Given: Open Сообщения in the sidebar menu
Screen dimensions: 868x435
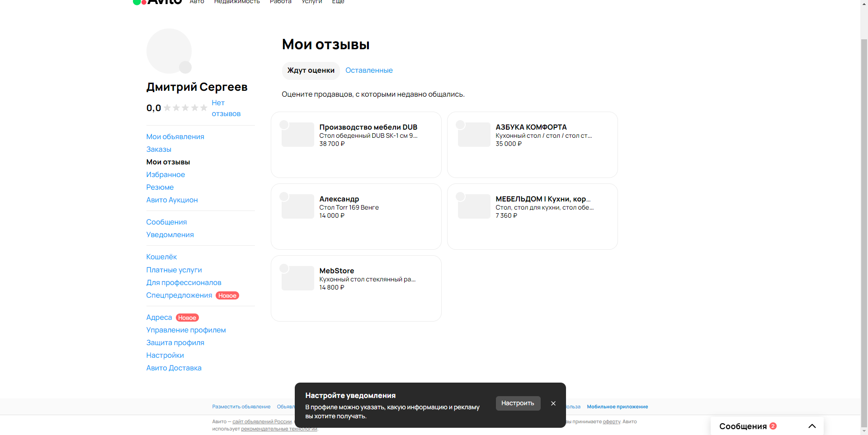Looking at the screenshot, I should coord(166,222).
